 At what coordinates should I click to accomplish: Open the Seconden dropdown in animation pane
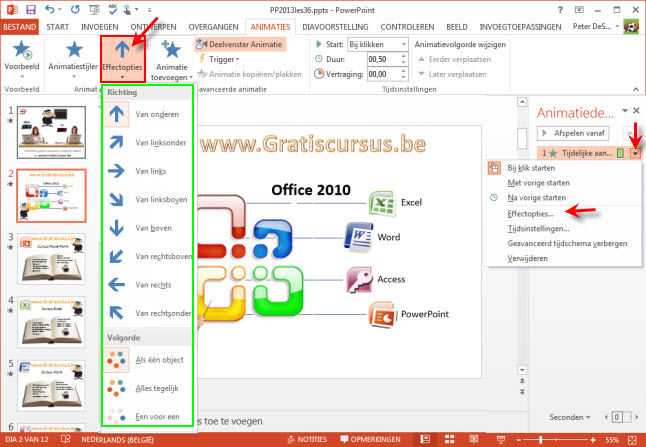point(569,417)
